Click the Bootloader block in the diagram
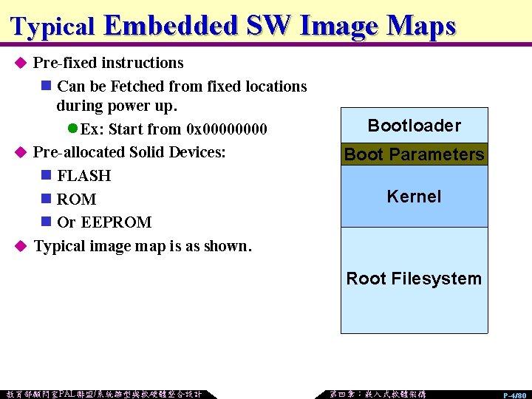 [415, 125]
